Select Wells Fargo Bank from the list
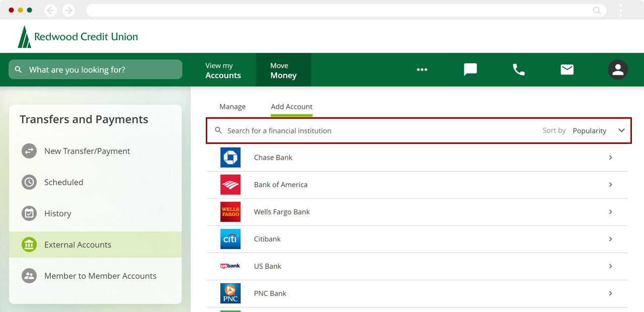Screen dimensions: 644x312 coord(417,212)
